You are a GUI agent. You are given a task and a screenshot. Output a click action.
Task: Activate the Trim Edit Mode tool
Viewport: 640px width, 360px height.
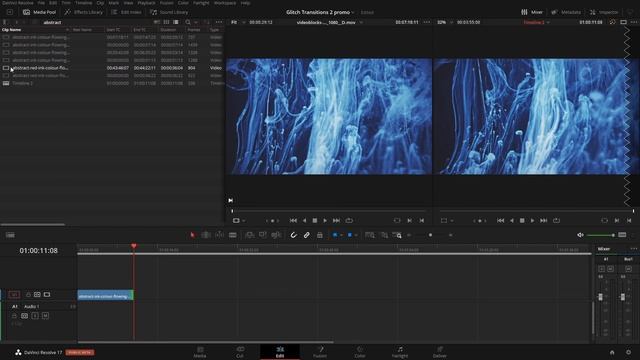coord(206,235)
